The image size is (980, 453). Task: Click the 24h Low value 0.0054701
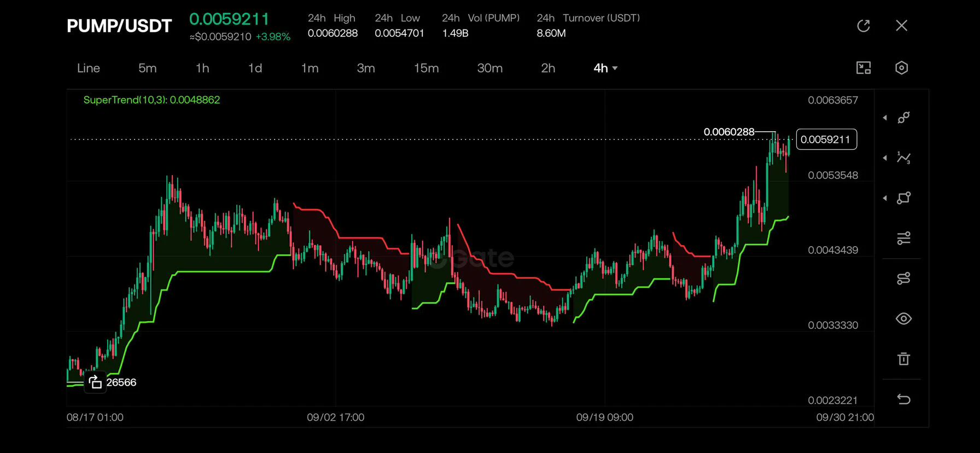click(399, 33)
